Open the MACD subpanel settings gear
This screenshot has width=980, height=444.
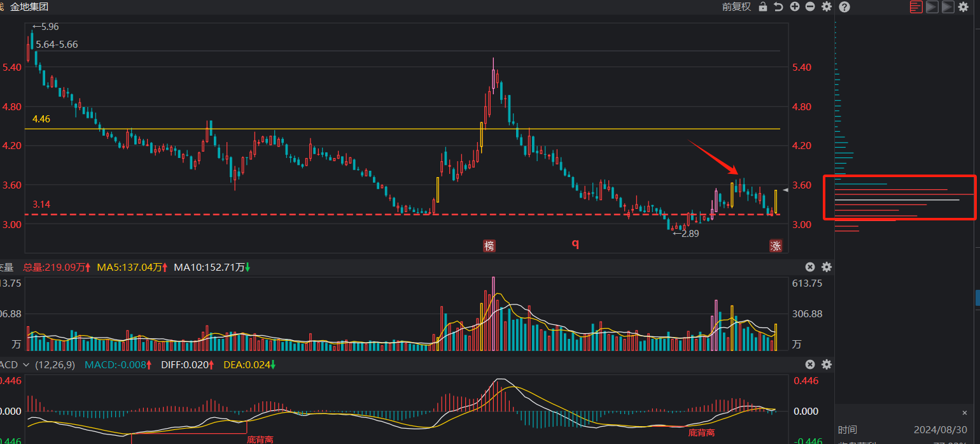[827, 365]
